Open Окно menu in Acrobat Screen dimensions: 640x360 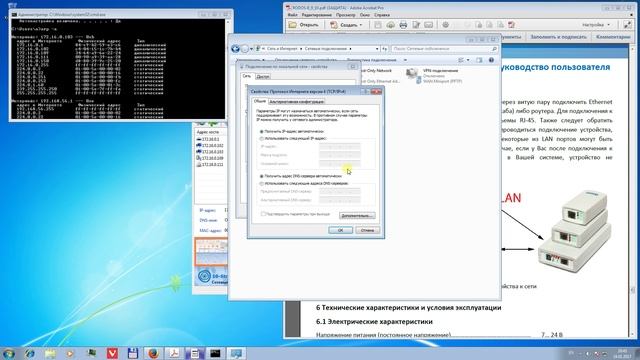pos(365,15)
